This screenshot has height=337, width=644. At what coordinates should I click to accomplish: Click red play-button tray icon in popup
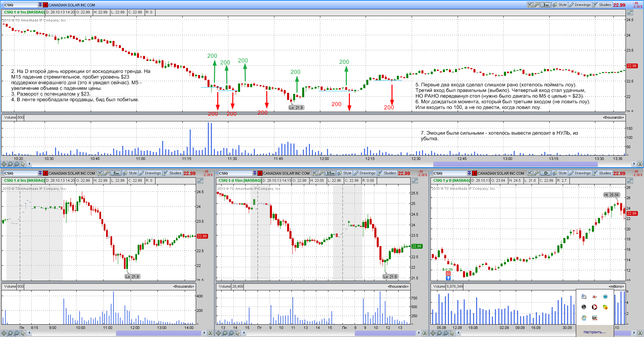594,307
